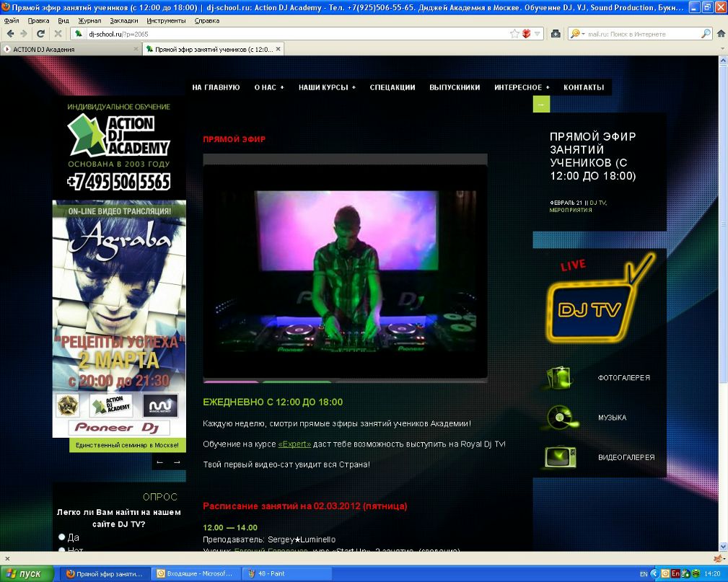This screenshot has height=582, width=728.
Task: Expand the О НАС submenu
Action: 269,87
